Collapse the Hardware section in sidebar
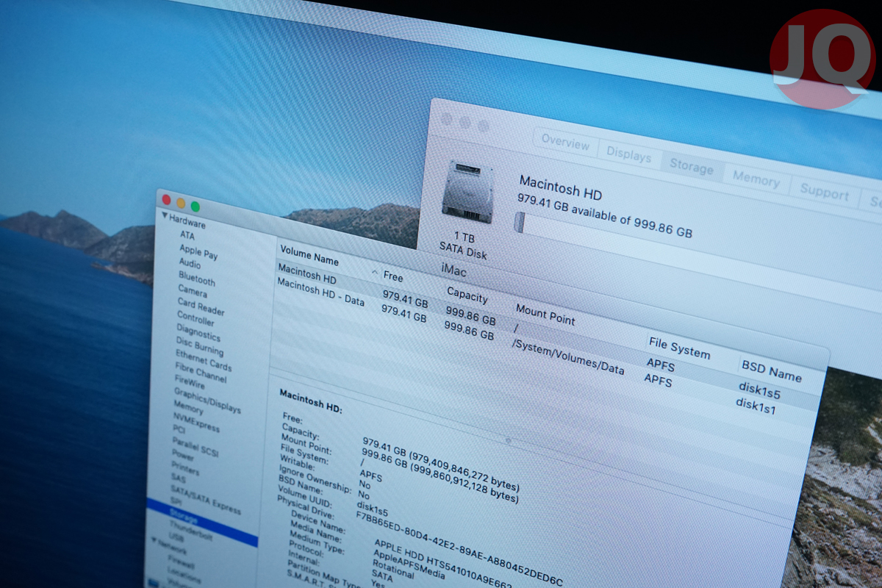This screenshot has height=588, width=882. coord(165,217)
